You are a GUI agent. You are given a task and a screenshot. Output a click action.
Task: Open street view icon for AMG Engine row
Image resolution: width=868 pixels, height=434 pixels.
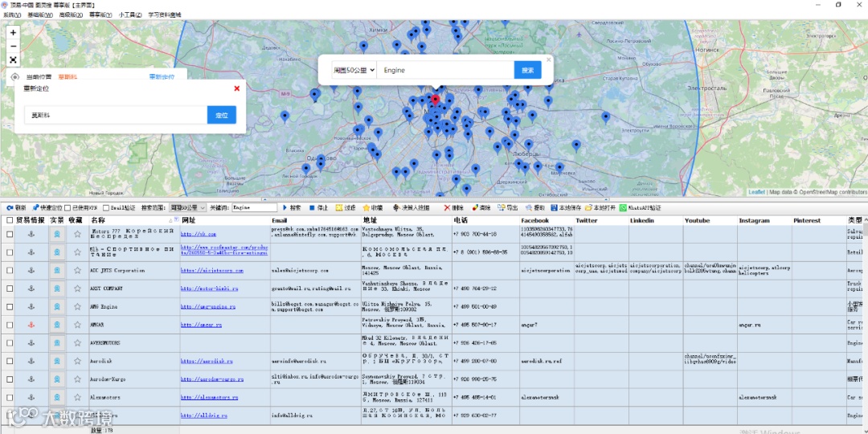[x=56, y=306]
